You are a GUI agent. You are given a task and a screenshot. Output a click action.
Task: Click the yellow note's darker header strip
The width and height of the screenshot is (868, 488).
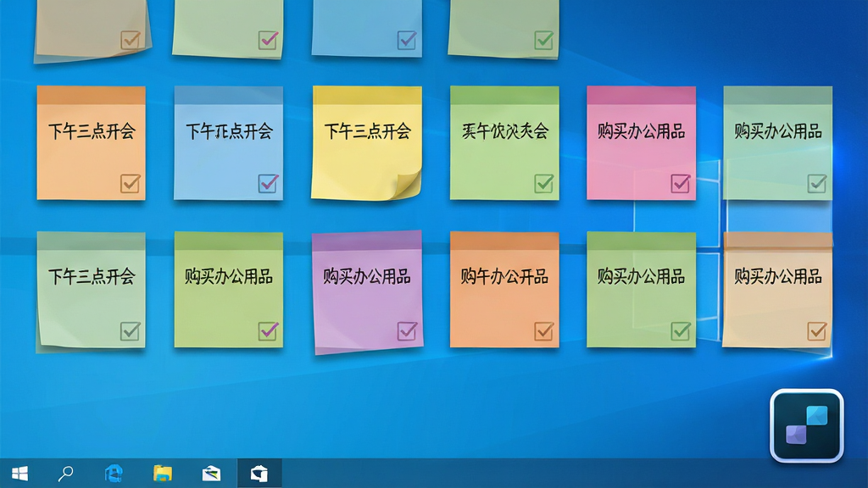[368, 95]
